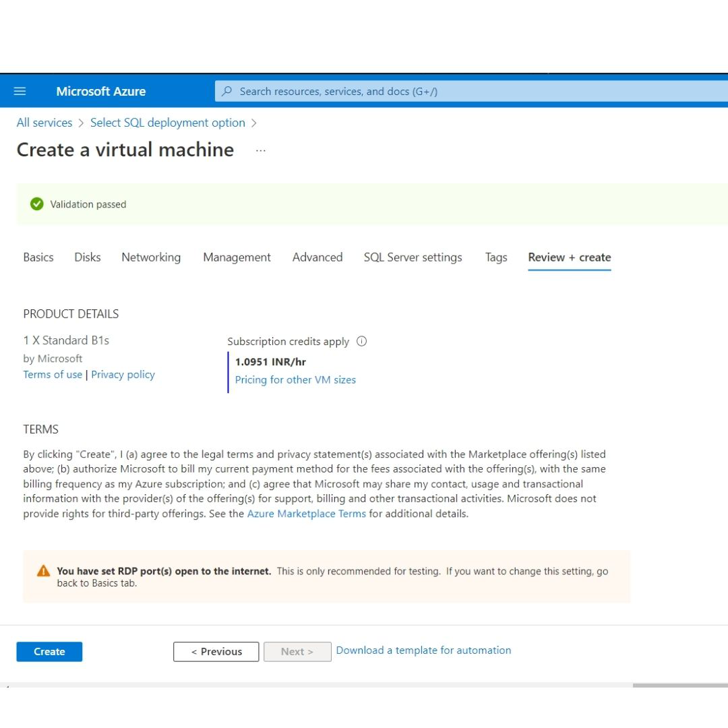Click the breadcrumb chevron after All services
This screenshot has width=728, height=728.
click(82, 123)
